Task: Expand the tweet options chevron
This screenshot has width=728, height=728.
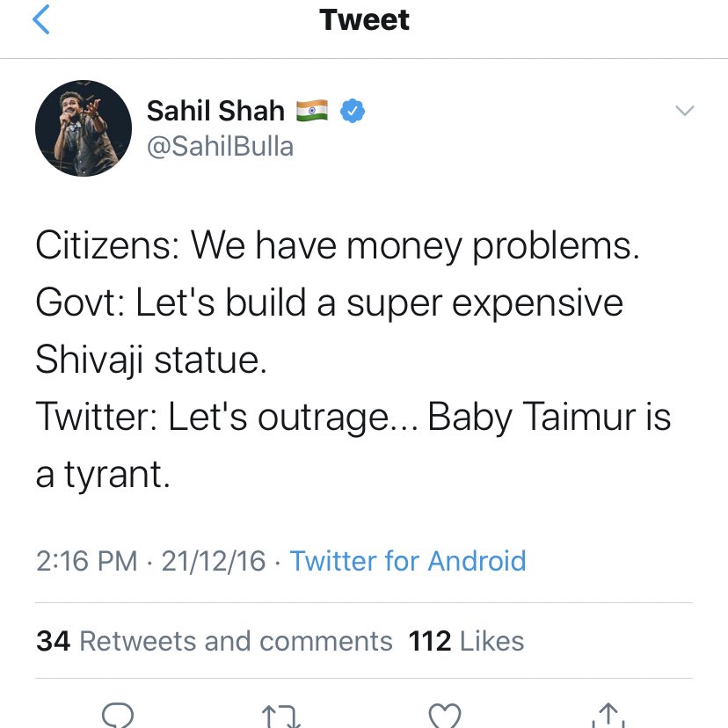Action: pyautogui.click(x=683, y=111)
